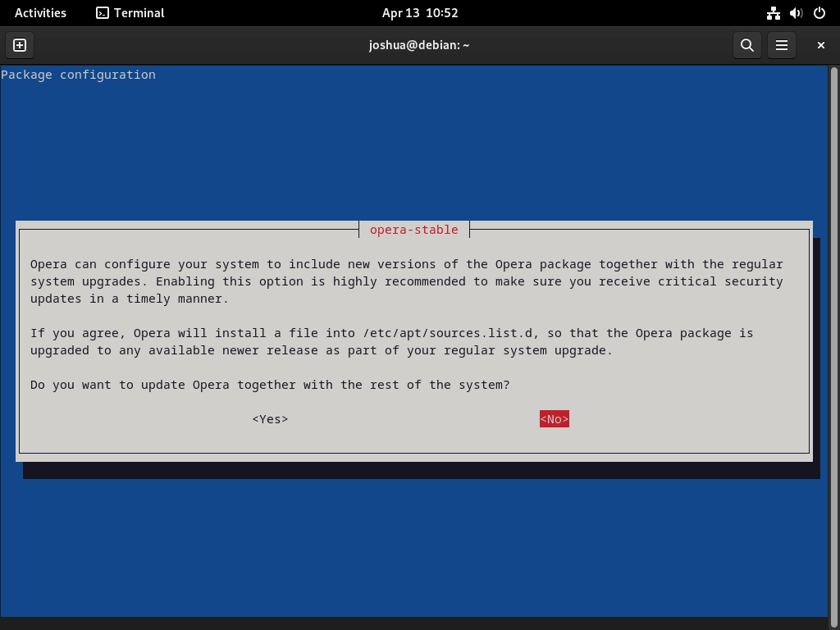The image size is (840, 630).
Task: Open the Terminal app menu
Action: [130, 13]
